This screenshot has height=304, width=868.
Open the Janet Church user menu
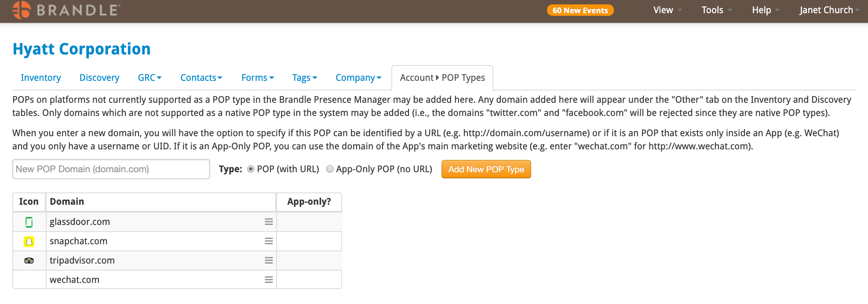click(x=829, y=10)
